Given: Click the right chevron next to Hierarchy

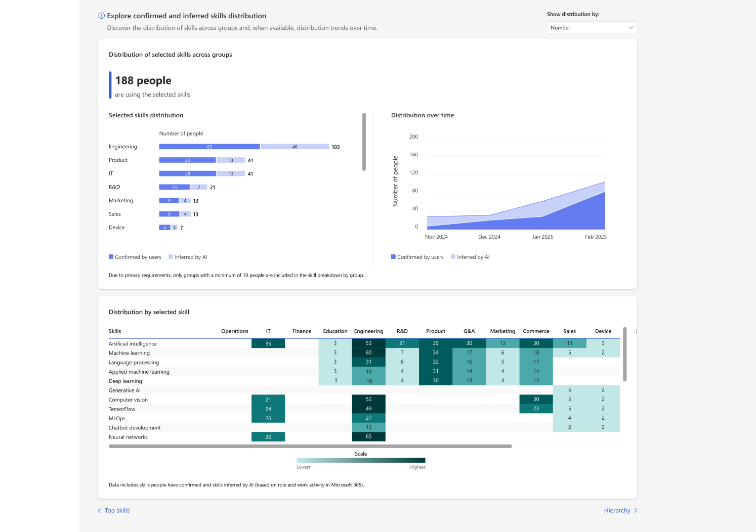Looking at the screenshot, I should pyautogui.click(x=636, y=511).
